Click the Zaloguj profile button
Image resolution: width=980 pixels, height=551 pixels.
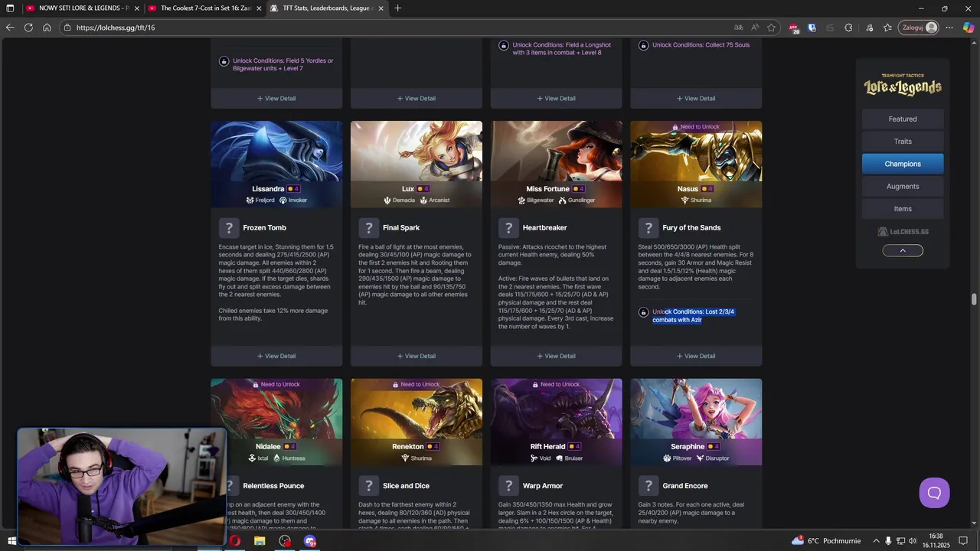918,28
